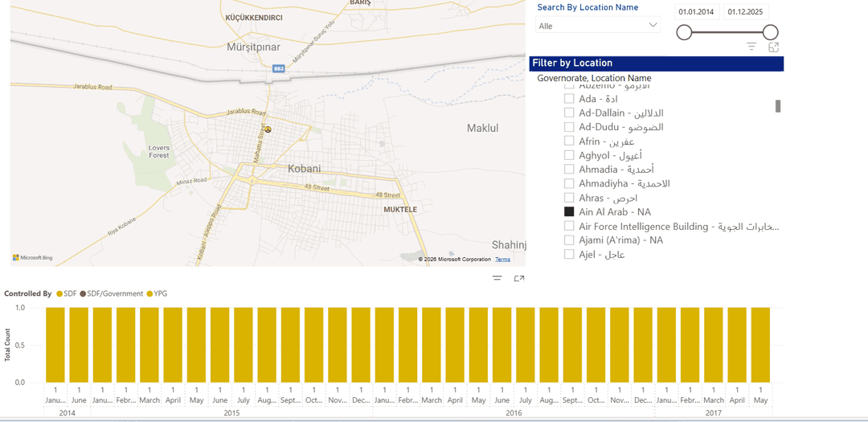
Task: Select SDF in the Controlled By legend
Action: (59, 294)
